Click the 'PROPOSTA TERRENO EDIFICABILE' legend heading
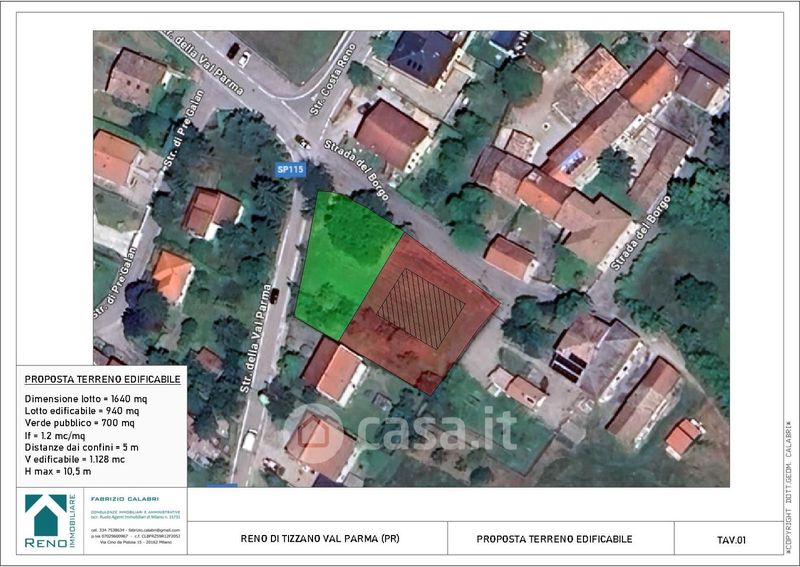Viewport: 800px width, 567px height. click(x=103, y=380)
